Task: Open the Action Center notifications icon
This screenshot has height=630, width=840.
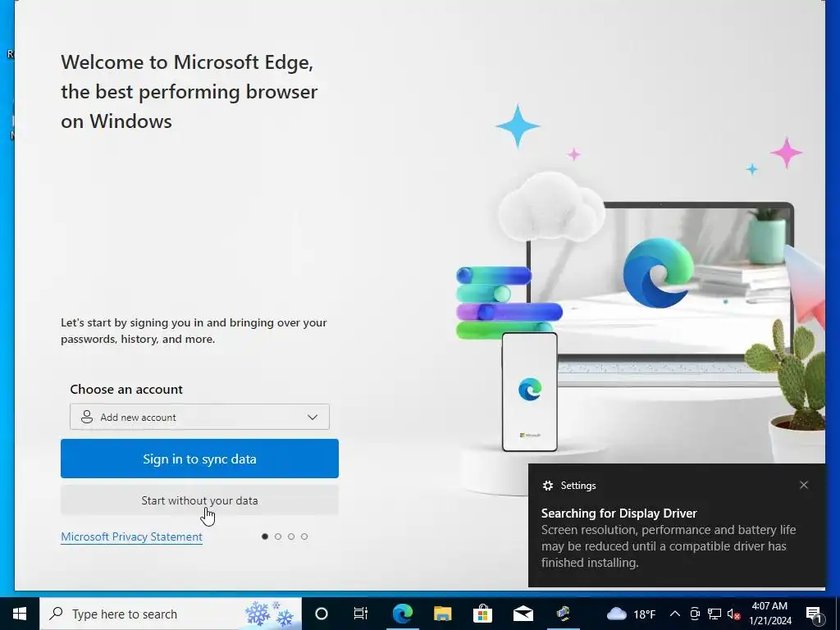Action: point(815,614)
